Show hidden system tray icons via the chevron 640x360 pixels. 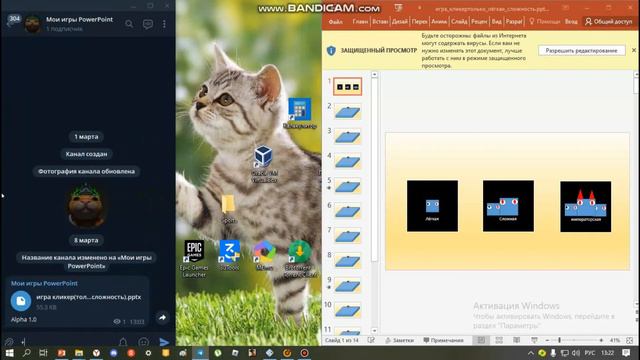530,353
